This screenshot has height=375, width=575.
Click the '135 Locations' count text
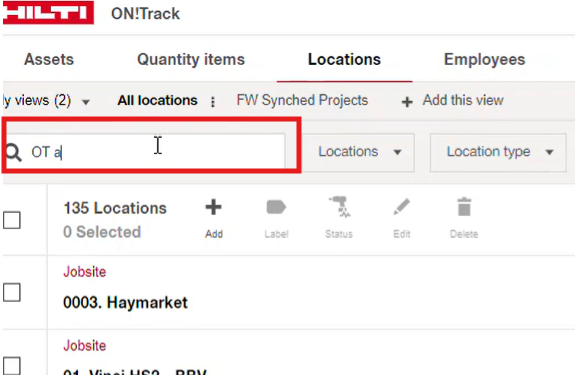tap(115, 208)
